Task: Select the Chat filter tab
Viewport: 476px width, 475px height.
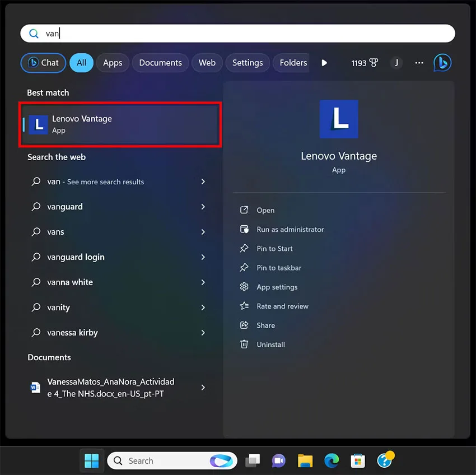Action: click(x=43, y=63)
